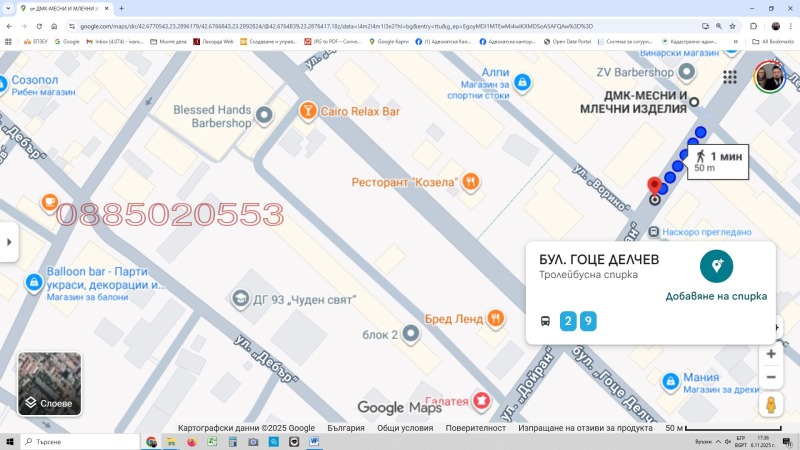
Task: Click the Windows search box Търсене
Action: click(x=80, y=442)
